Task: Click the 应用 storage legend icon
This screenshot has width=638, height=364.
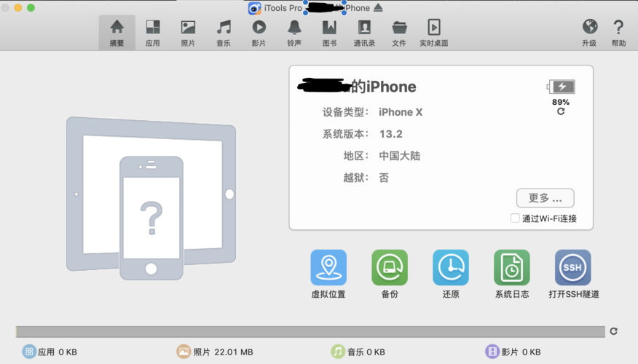Action: (x=29, y=352)
